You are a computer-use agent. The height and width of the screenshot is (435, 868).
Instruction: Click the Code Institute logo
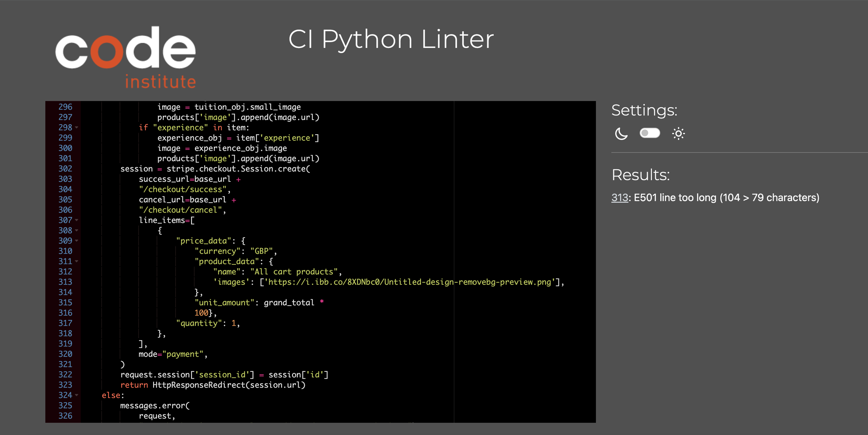125,57
